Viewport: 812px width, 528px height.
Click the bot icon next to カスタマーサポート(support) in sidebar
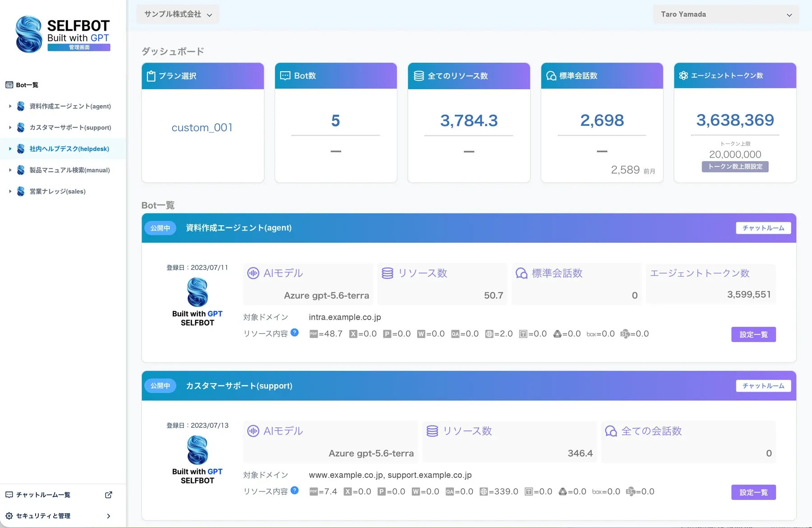pos(21,127)
